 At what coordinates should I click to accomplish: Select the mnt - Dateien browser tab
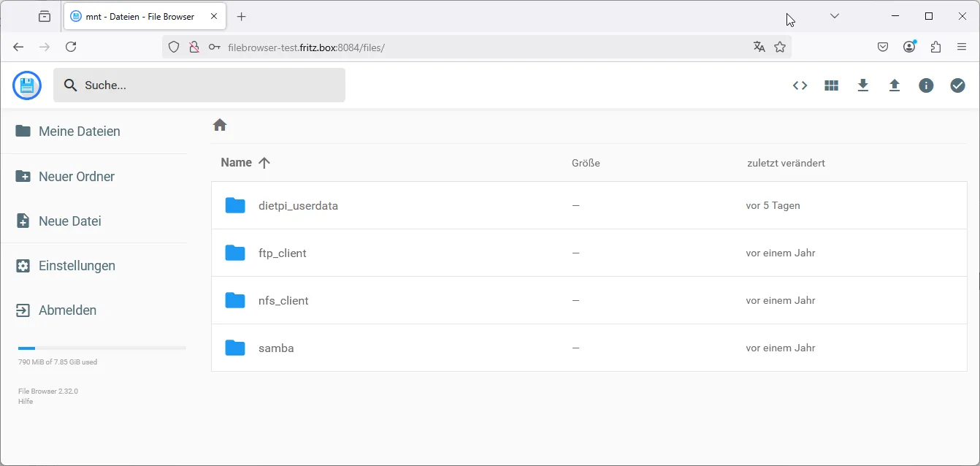click(x=139, y=15)
